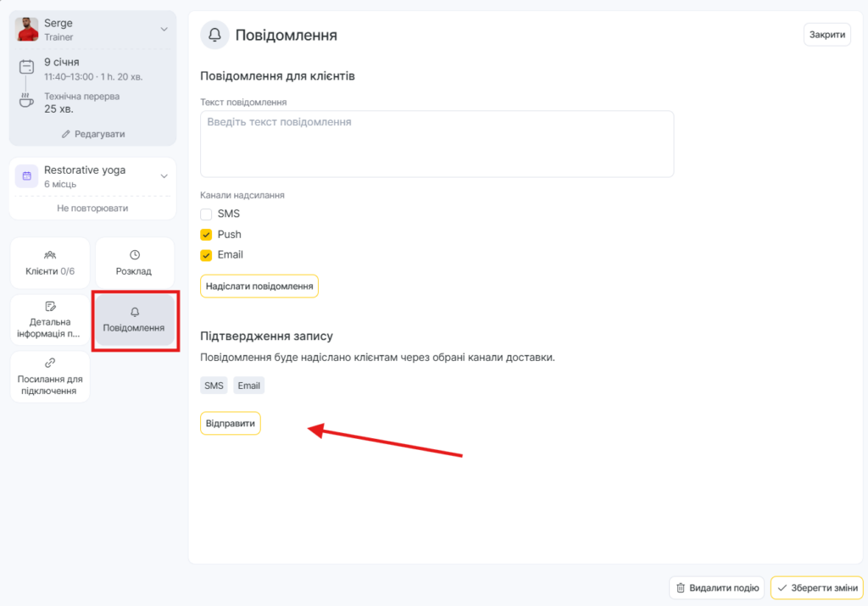Click the Restorative yoga calendar icon
This screenshot has width=868, height=606.
[x=27, y=175]
